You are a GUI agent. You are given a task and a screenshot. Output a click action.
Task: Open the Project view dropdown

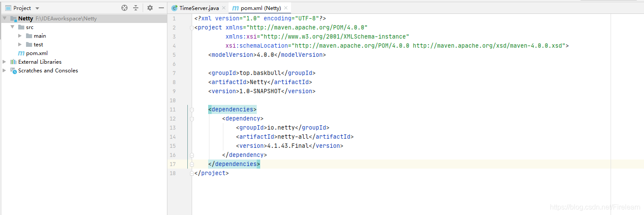(x=37, y=8)
